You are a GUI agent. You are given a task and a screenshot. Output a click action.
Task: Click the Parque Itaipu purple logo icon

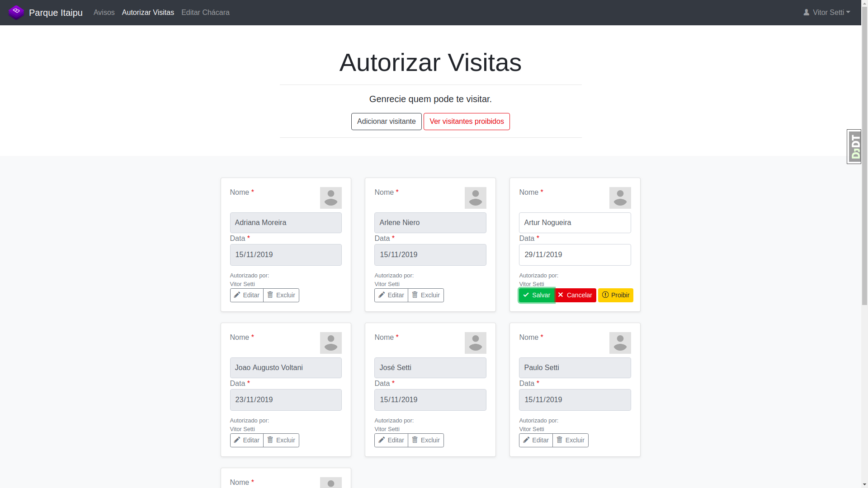pos(16,12)
